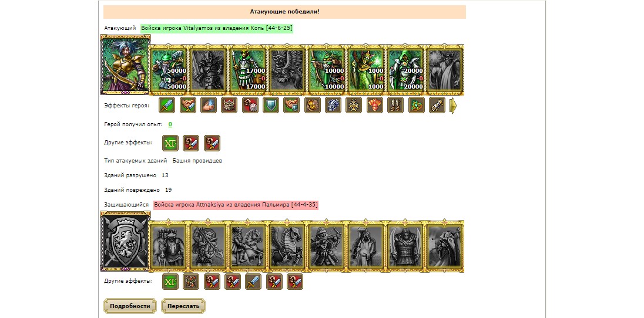Viewport: 644px width, 318px height.
Task: Click defender's plain sword effect icon
Action: [253, 282]
